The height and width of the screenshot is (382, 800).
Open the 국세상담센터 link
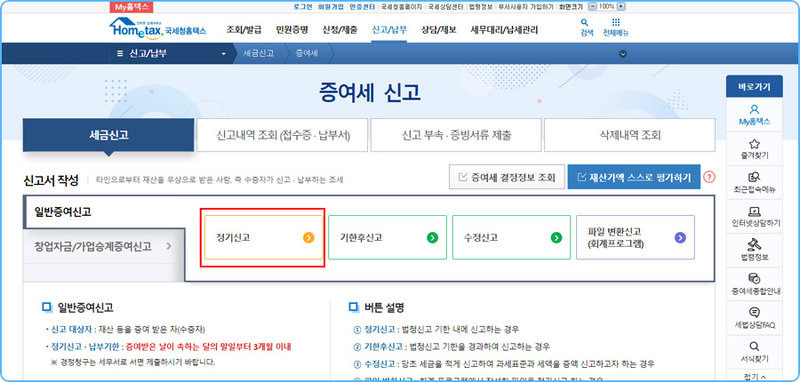(x=445, y=7)
